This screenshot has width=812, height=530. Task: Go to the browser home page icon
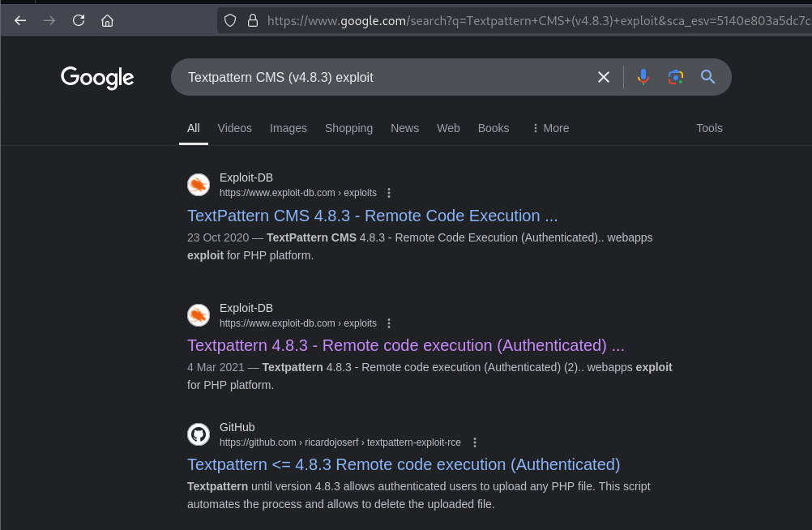107,20
